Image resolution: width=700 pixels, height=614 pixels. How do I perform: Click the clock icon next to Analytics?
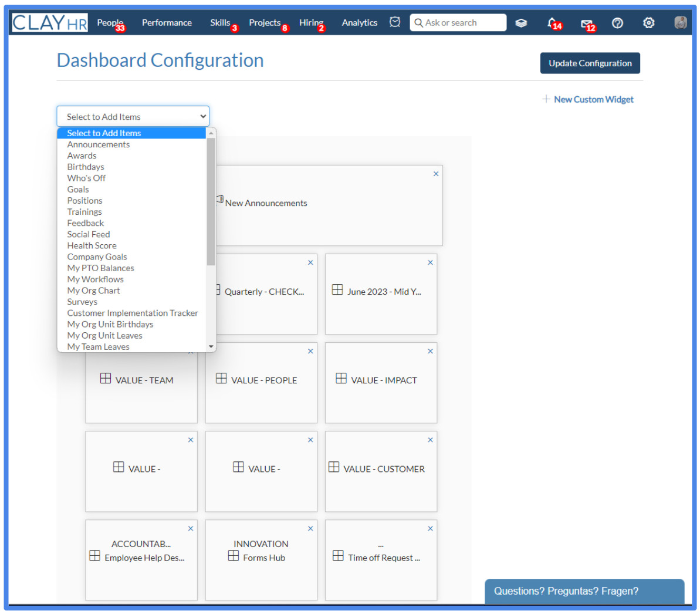(394, 22)
